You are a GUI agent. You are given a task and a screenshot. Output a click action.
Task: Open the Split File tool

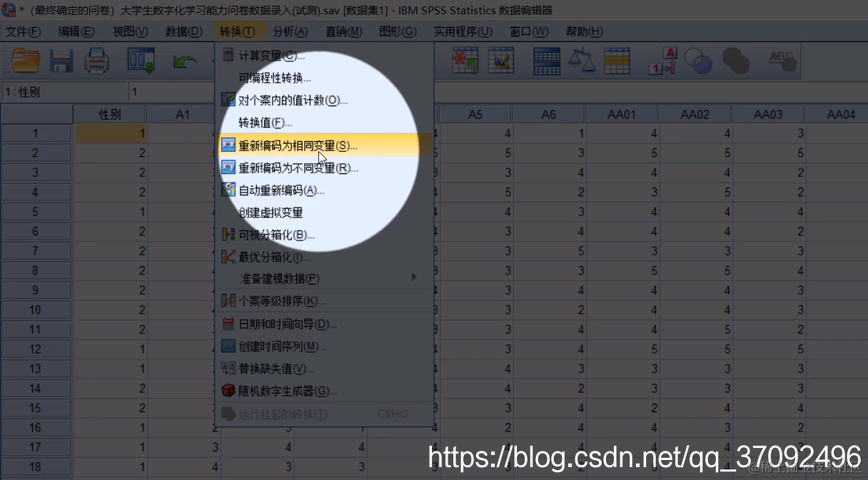pyautogui.click(x=547, y=61)
